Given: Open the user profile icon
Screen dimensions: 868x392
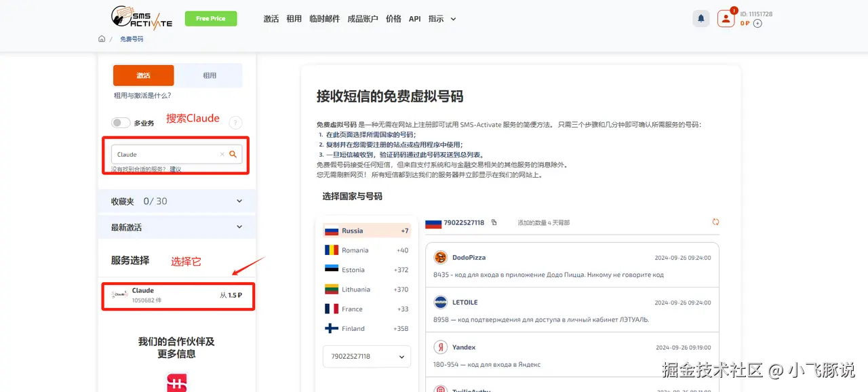Looking at the screenshot, I should point(726,18).
